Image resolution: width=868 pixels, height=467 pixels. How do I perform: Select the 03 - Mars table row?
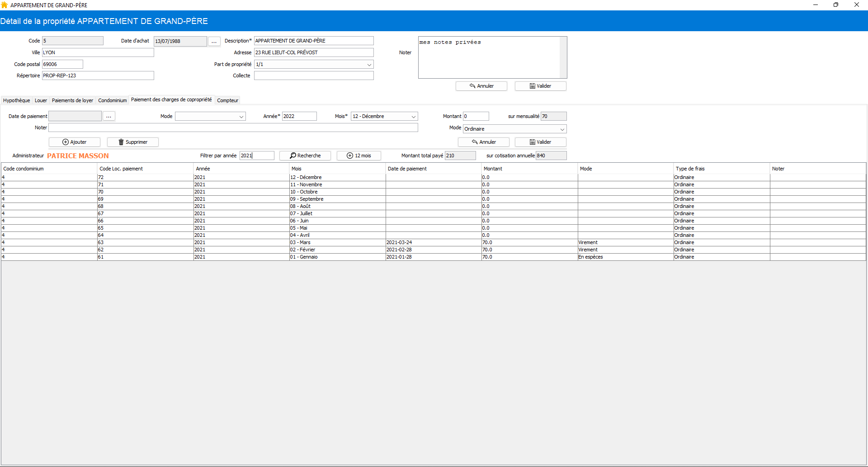[x=434, y=242]
